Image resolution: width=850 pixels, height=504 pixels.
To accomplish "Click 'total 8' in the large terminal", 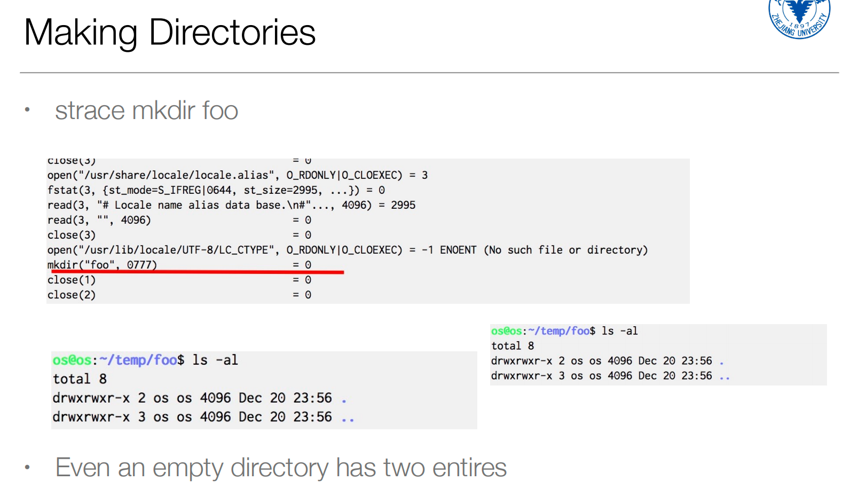I will coord(80,379).
